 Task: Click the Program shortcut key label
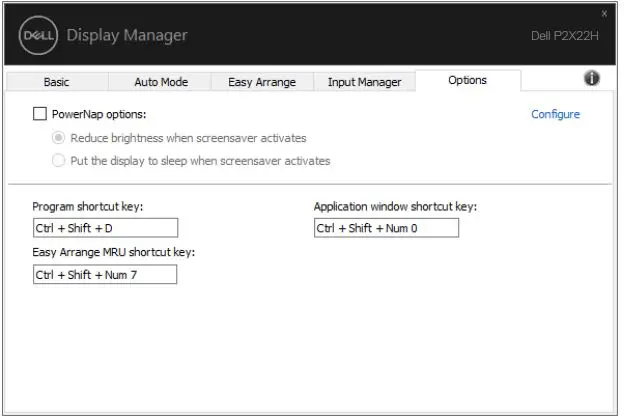coord(88,207)
